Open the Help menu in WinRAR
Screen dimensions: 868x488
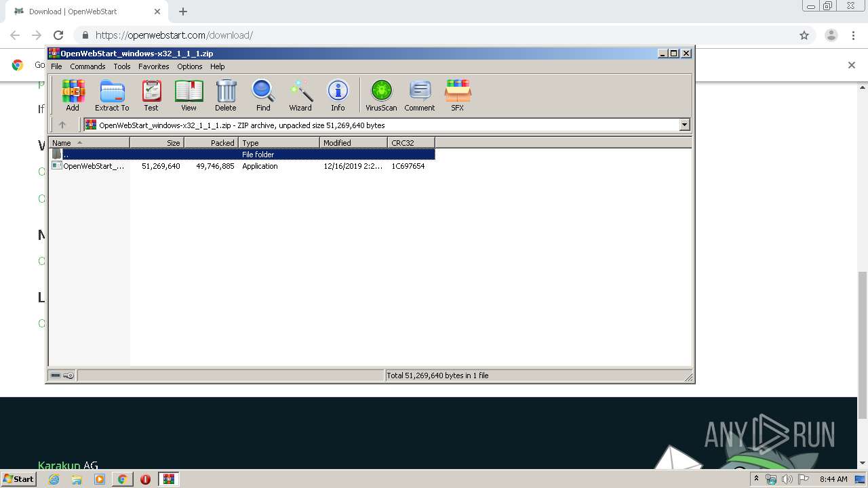217,66
